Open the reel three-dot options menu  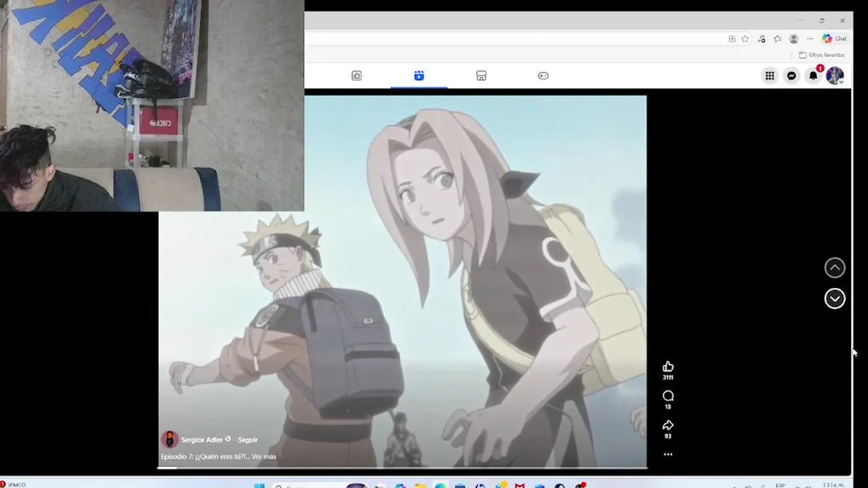pos(668,454)
